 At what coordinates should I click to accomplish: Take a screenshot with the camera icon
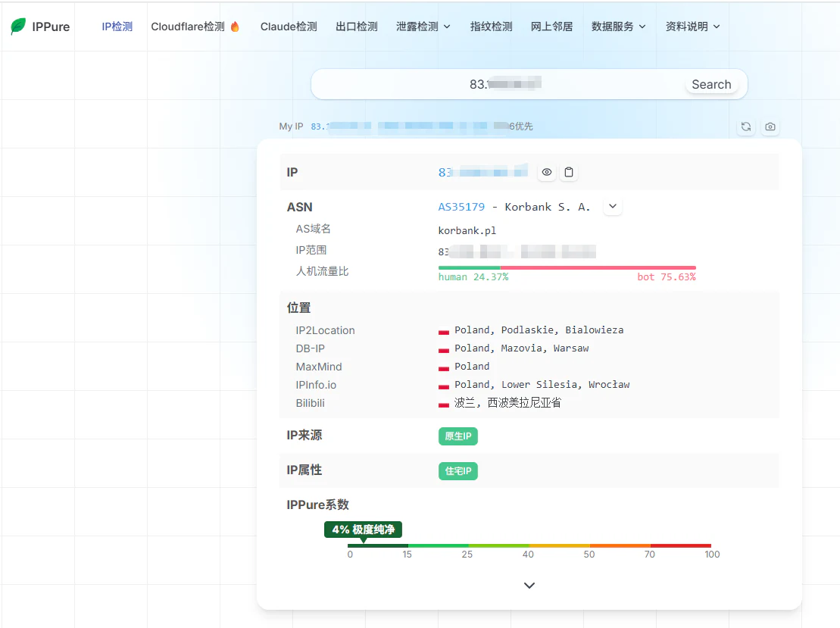pyautogui.click(x=770, y=127)
